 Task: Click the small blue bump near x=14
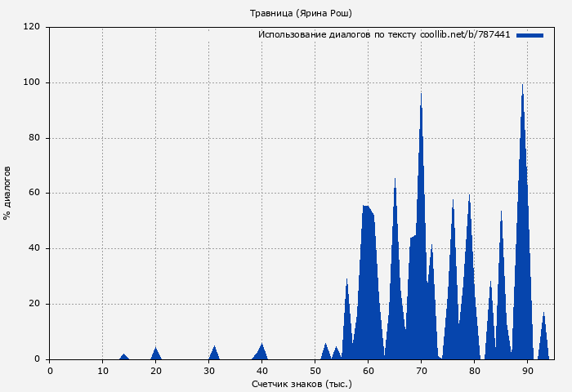pos(124,356)
